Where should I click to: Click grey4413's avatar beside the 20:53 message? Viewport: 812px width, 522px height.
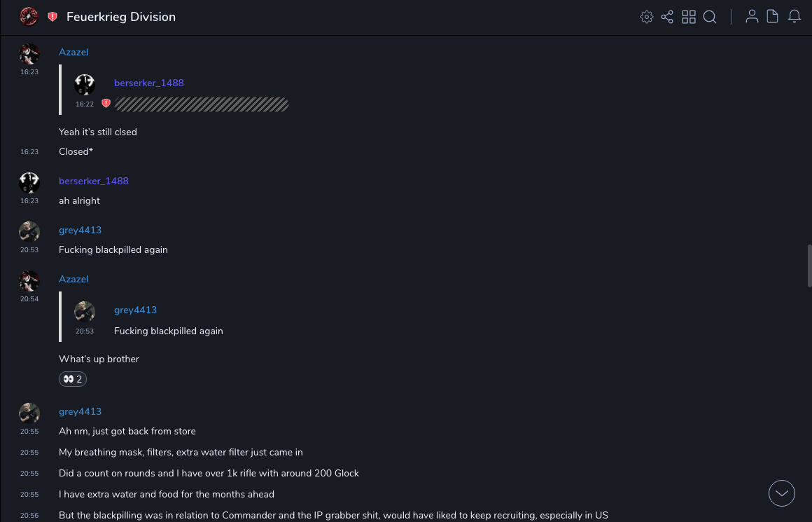(29, 232)
